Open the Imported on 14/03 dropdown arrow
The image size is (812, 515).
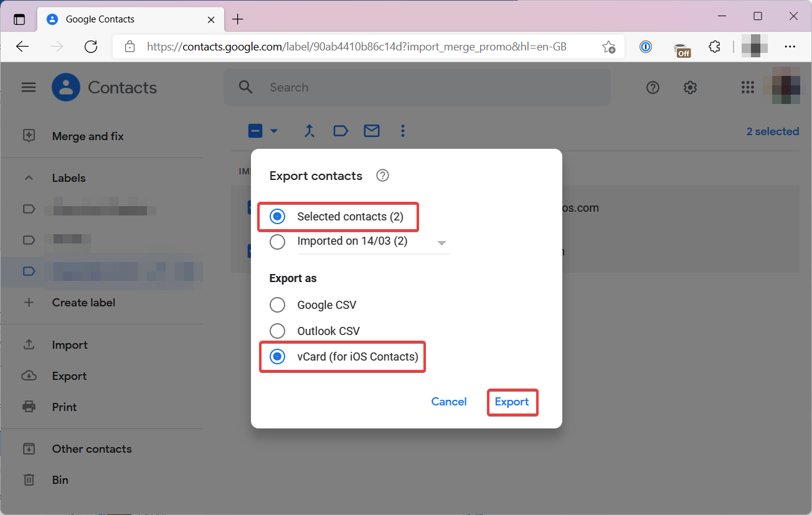coord(441,242)
